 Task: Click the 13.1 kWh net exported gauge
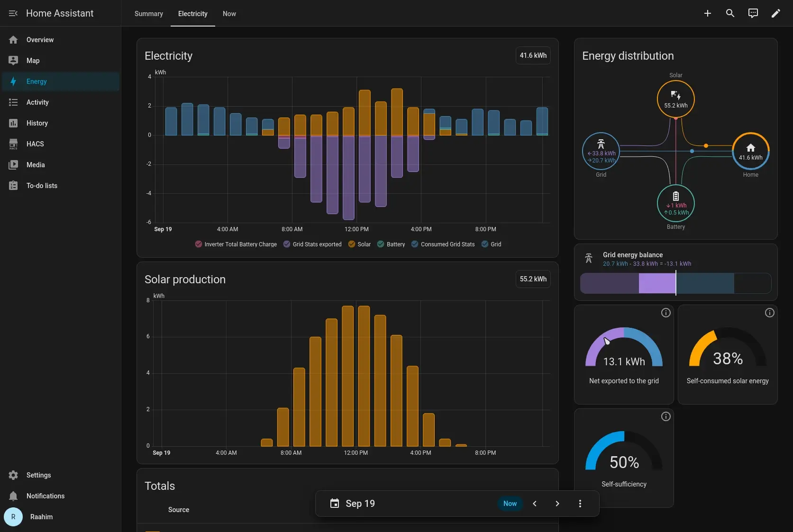pyautogui.click(x=624, y=347)
